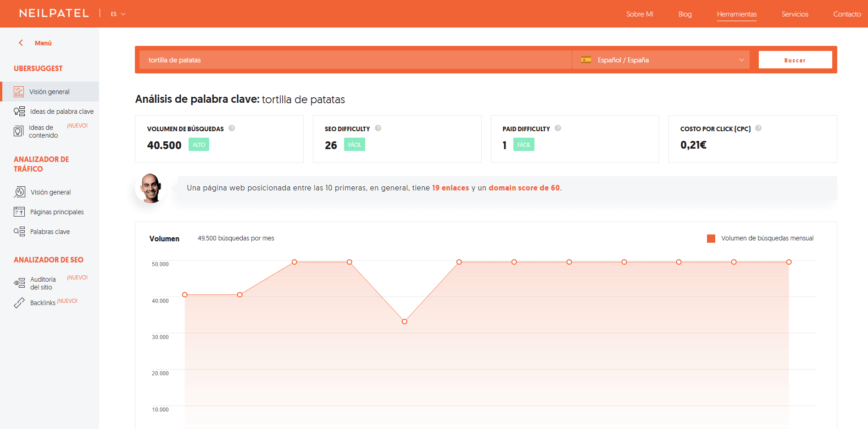Click the keyword search input field

[355, 60]
